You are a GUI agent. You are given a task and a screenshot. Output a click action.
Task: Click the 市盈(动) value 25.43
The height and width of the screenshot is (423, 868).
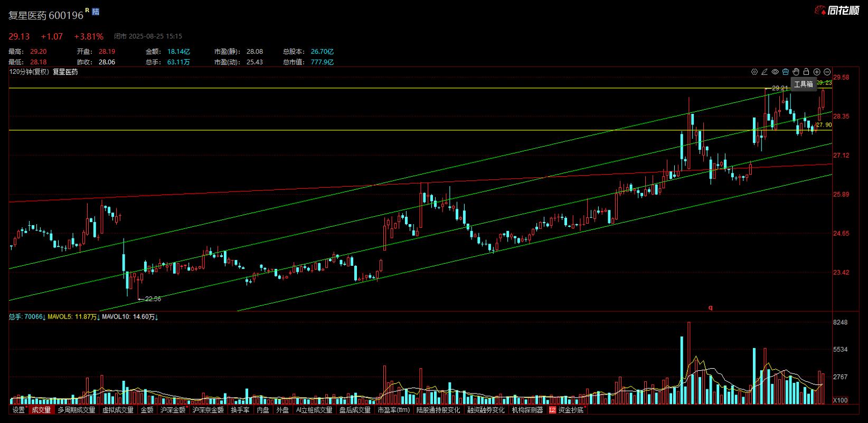[254, 62]
